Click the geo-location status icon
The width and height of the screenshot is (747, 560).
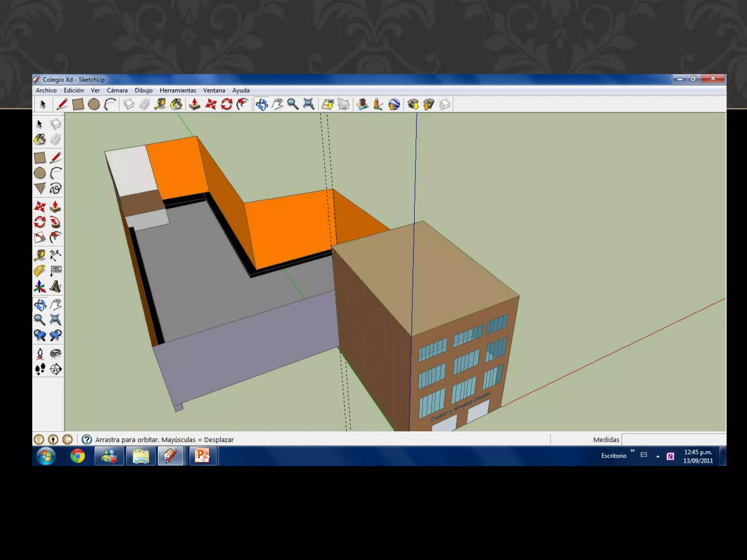click(39, 439)
